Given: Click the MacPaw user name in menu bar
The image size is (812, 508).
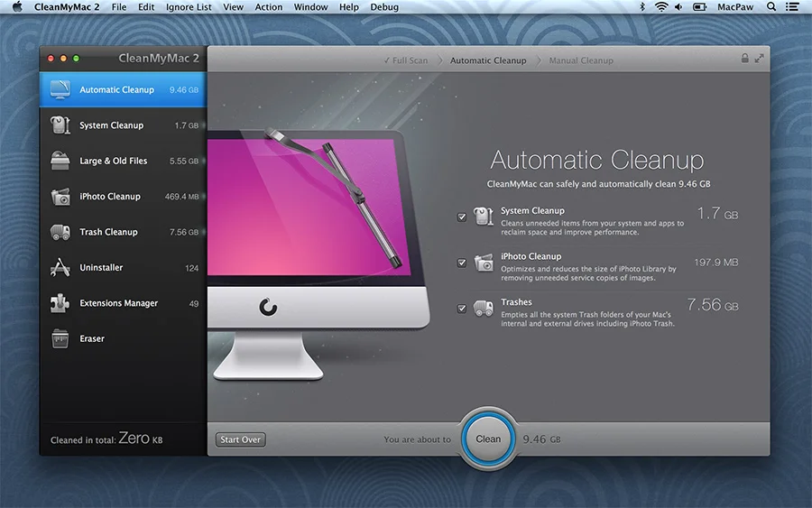Looking at the screenshot, I should pyautogui.click(x=735, y=6).
